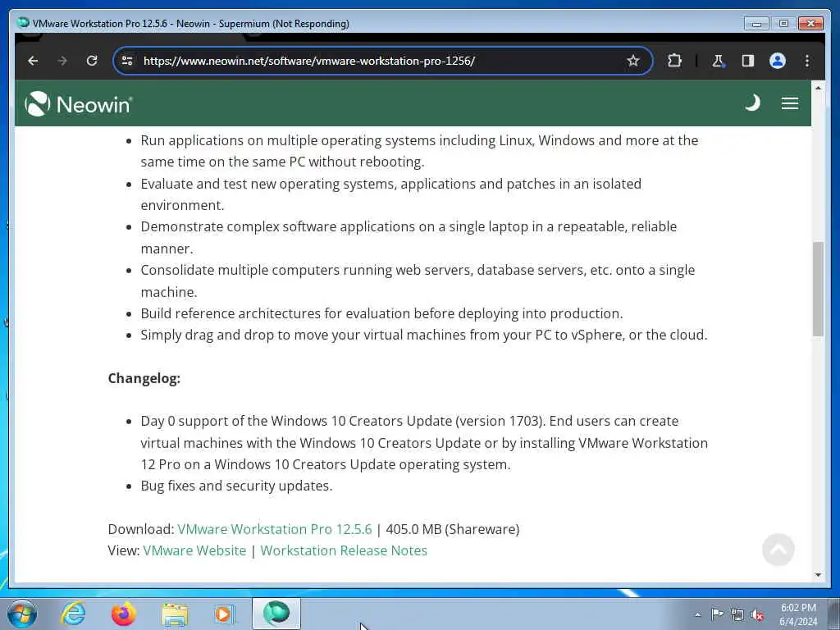840x630 pixels.
Task: Open the user profile avatar
Action: (778, 61)
